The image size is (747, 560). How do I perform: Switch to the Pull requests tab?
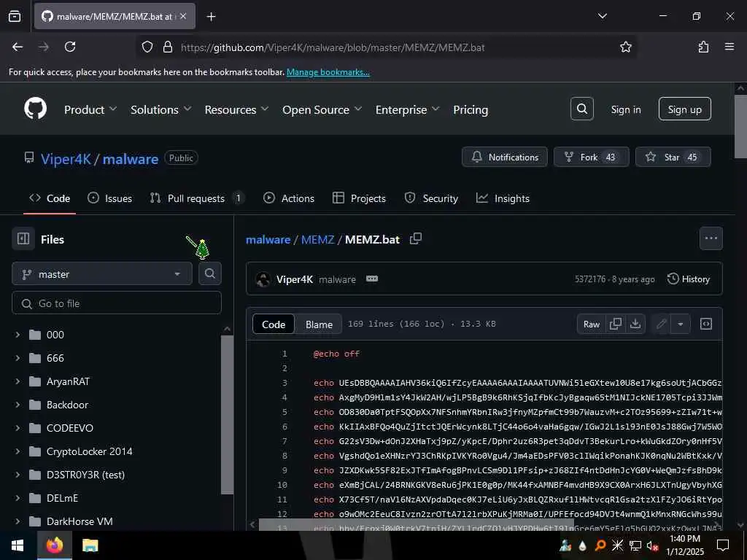point(197,198)
